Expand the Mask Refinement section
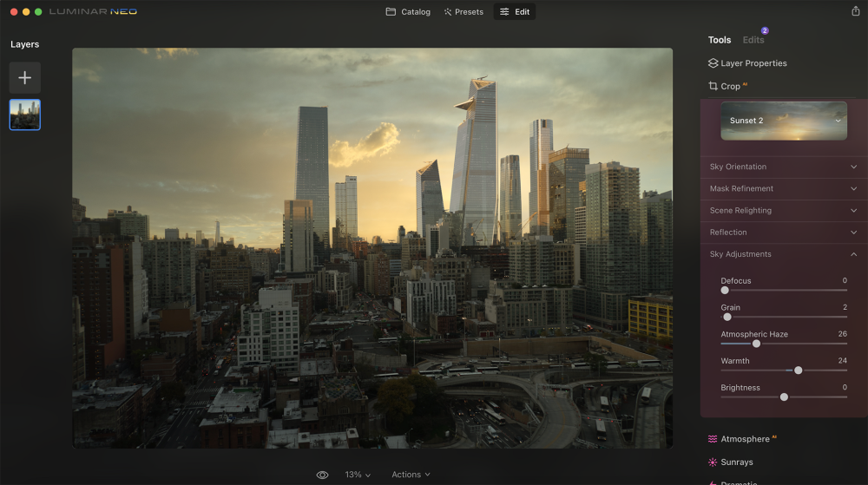 coord(783,188)
